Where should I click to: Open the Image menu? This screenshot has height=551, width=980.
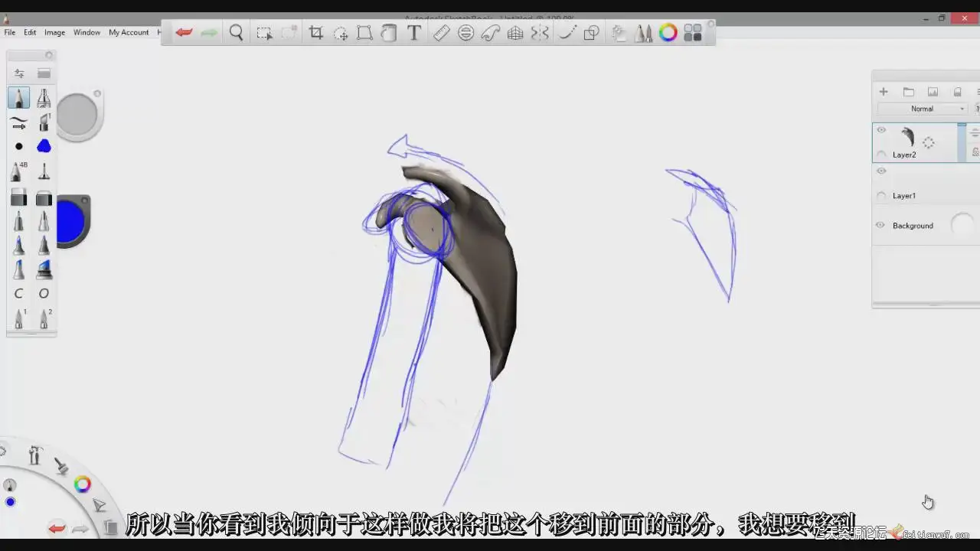click(54, 32)
